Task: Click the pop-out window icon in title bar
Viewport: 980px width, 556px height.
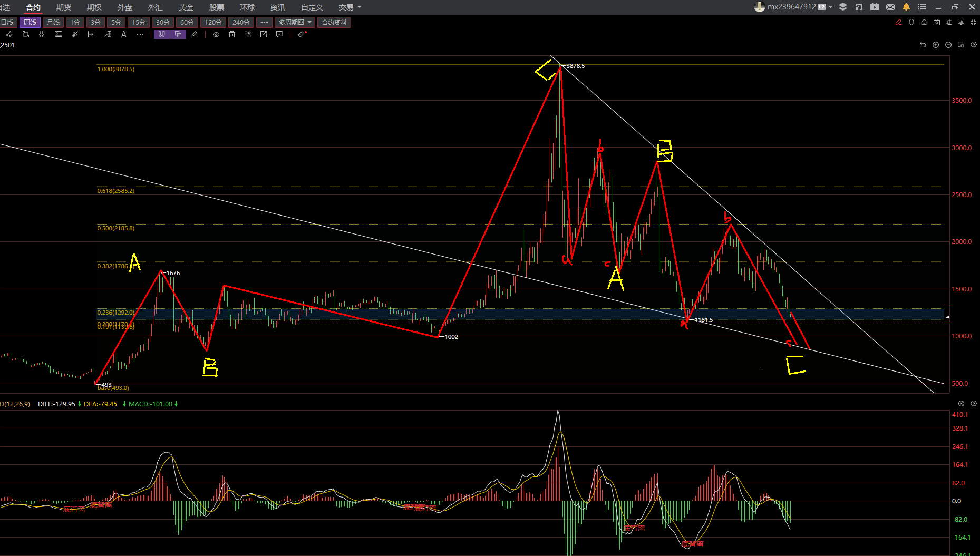Action: pyautogui.click(x=859, y=7)
